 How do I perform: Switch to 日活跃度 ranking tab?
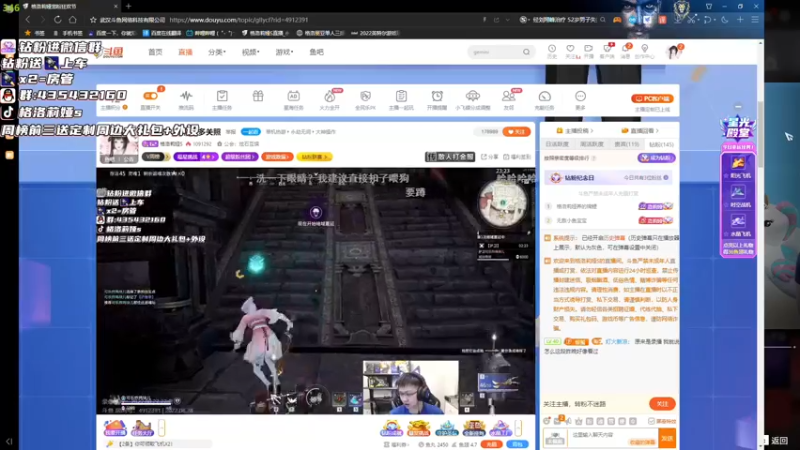point(557,144)
